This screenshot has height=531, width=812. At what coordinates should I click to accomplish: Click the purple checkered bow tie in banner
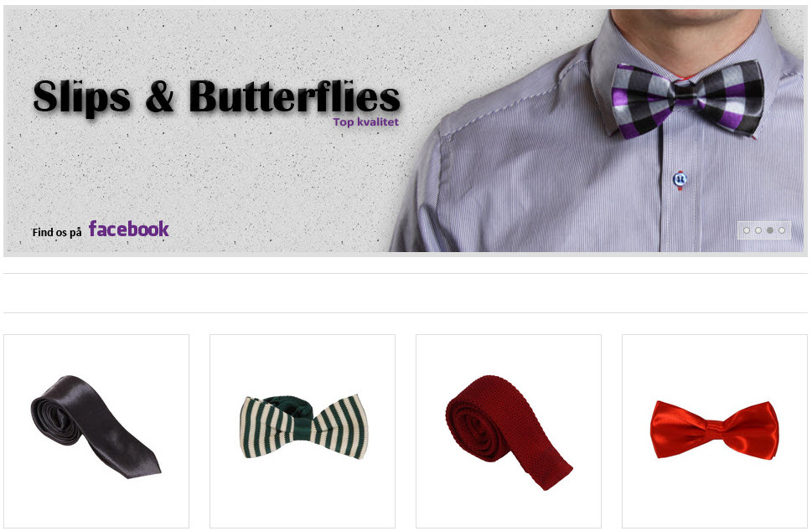(686, 98)
